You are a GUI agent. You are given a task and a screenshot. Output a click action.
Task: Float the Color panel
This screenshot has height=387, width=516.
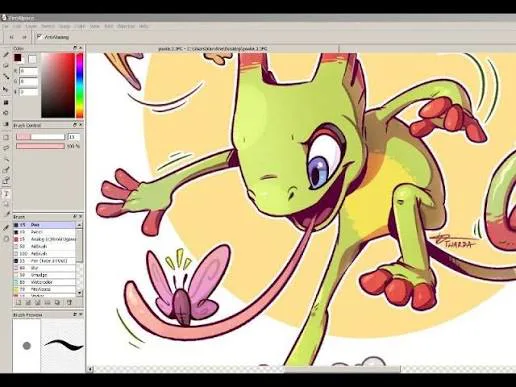click(75, 48)
